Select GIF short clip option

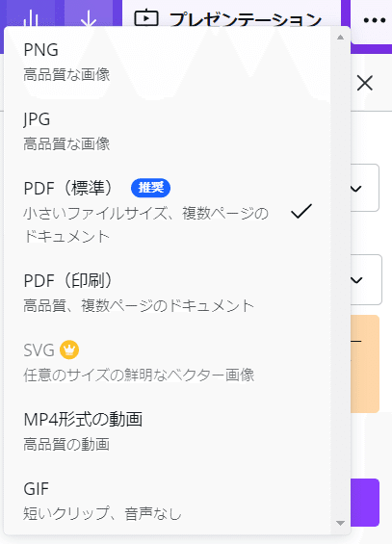click(x=168, y=501)
